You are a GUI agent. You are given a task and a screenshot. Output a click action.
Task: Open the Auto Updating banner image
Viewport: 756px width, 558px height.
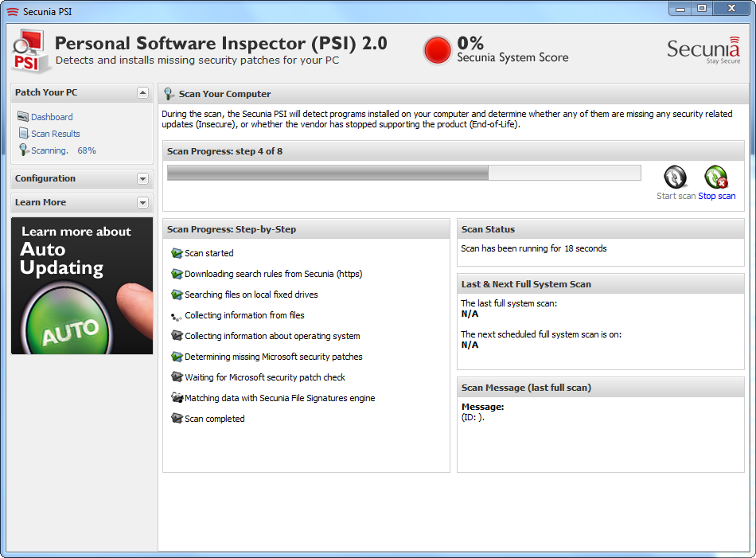[x=82, y=286]
